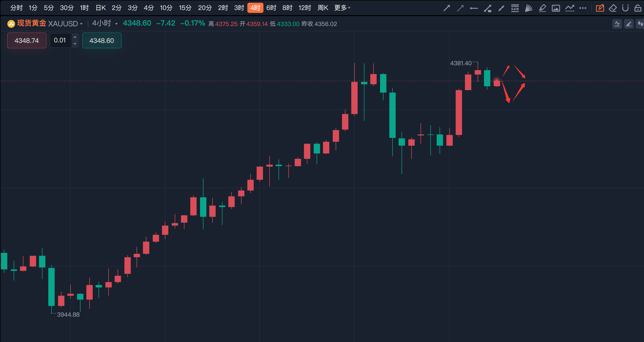Select the trend line with dashed baseline tool
Screen dimensions: 644x342
tap(570, 8)
